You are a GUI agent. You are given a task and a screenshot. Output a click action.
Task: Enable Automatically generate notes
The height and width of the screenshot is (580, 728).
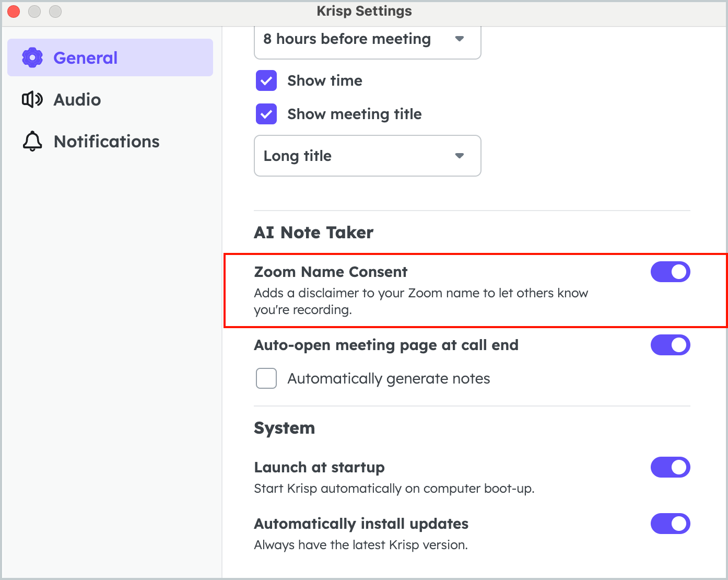point(266,378)
